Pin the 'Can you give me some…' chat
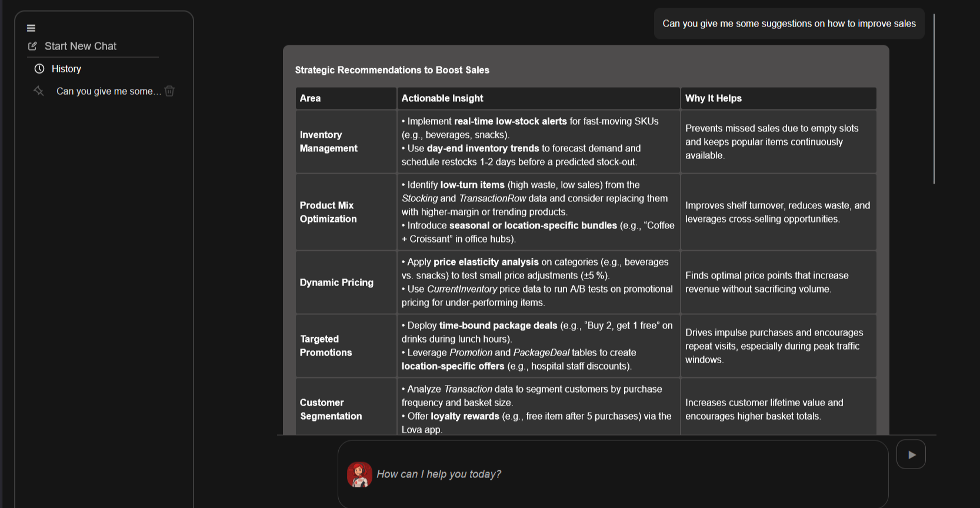 39,91
